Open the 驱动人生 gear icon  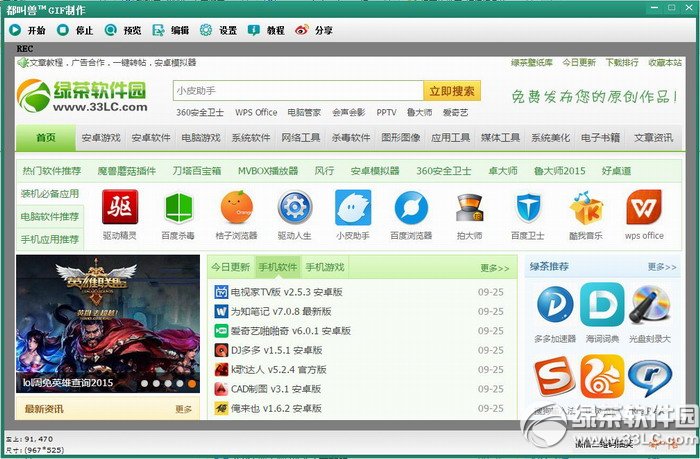pos(295,207)
